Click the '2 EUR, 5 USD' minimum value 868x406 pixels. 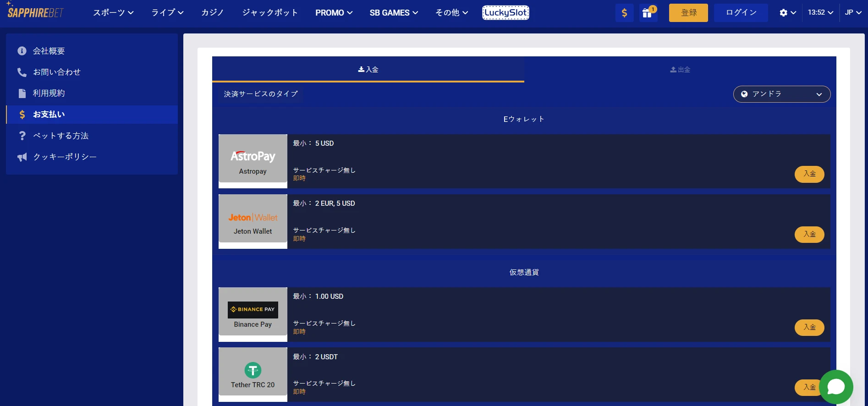[x=335, y=203]
